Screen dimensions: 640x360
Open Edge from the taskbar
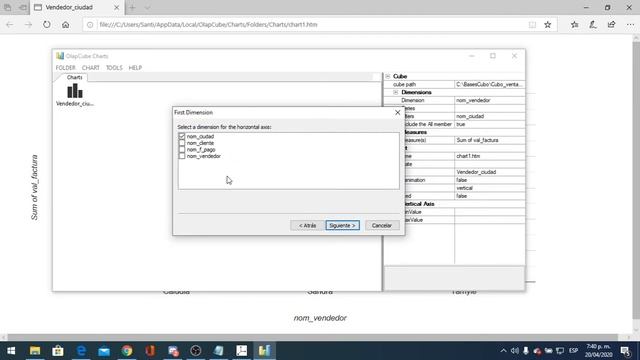tap(81, 351)
